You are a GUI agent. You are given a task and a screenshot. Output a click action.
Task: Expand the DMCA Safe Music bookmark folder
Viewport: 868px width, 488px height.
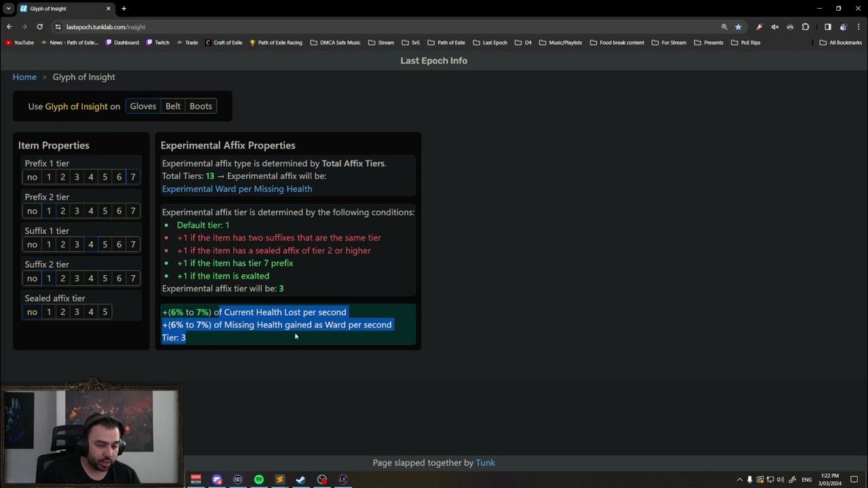336,43
